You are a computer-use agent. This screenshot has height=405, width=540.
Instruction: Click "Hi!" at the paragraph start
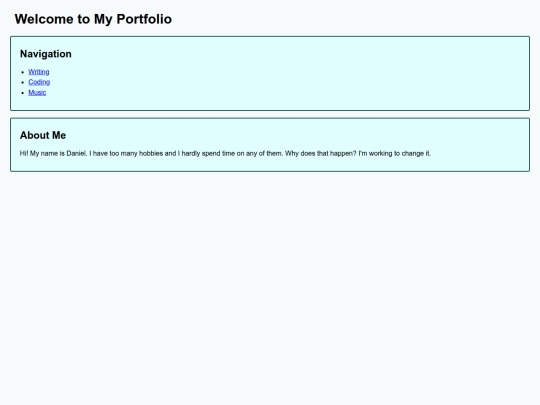coord(24,154)
